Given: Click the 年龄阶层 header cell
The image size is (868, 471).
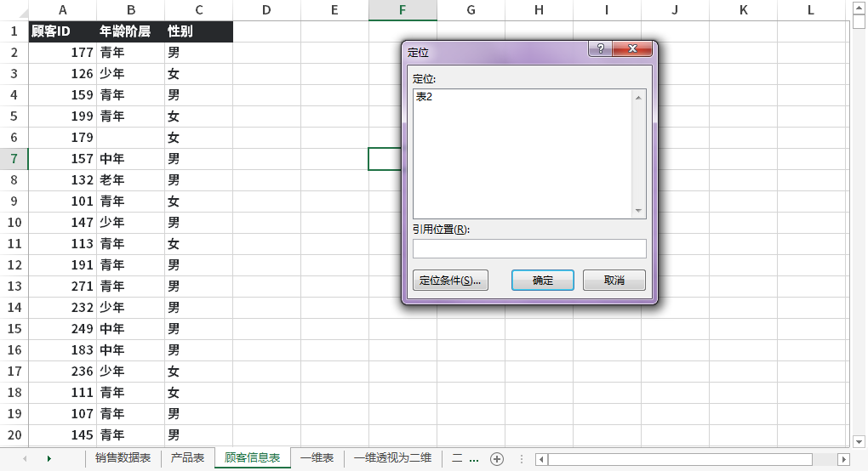Looking at the screenshot, I should pos(131,31).
